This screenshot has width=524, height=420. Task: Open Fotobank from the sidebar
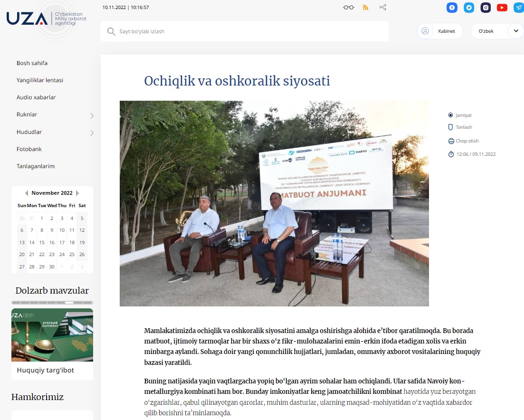29,149
